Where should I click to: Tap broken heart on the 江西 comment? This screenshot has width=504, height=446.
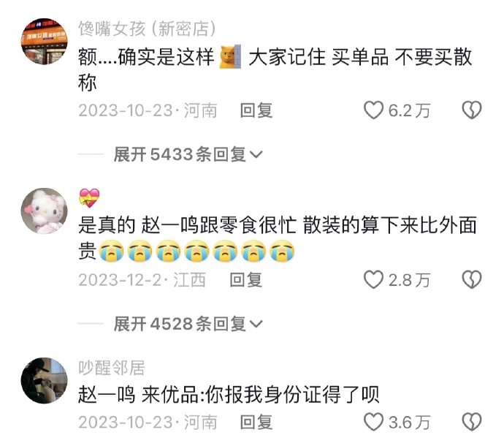pos(472,279)
